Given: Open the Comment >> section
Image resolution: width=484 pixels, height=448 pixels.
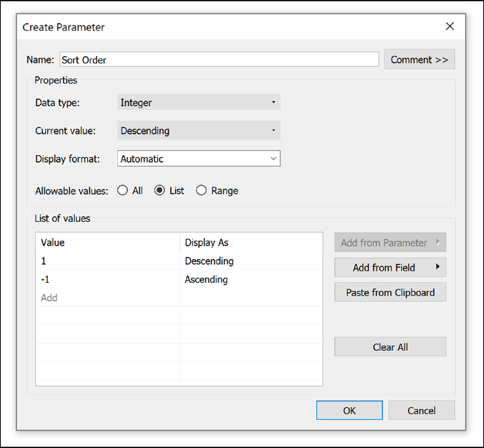Looking at the screenshot, I should click(x=419, y=59).
